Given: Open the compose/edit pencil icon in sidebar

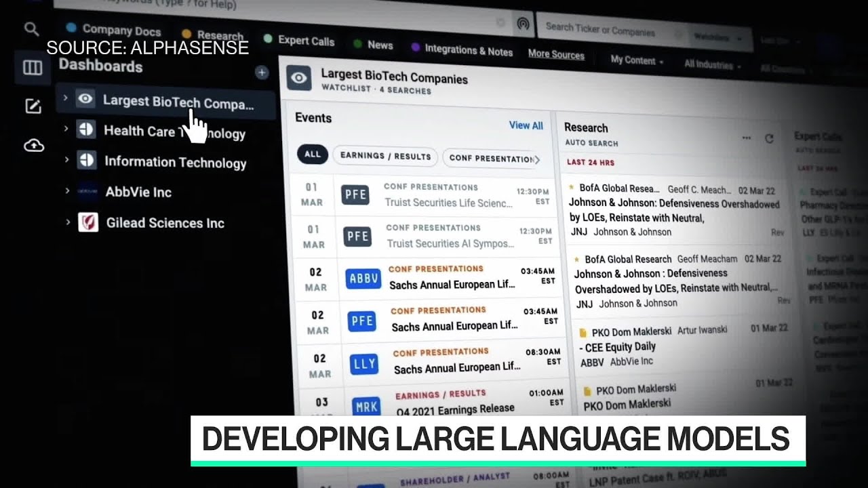Looking at the screenshot, I should coord(31,106).
